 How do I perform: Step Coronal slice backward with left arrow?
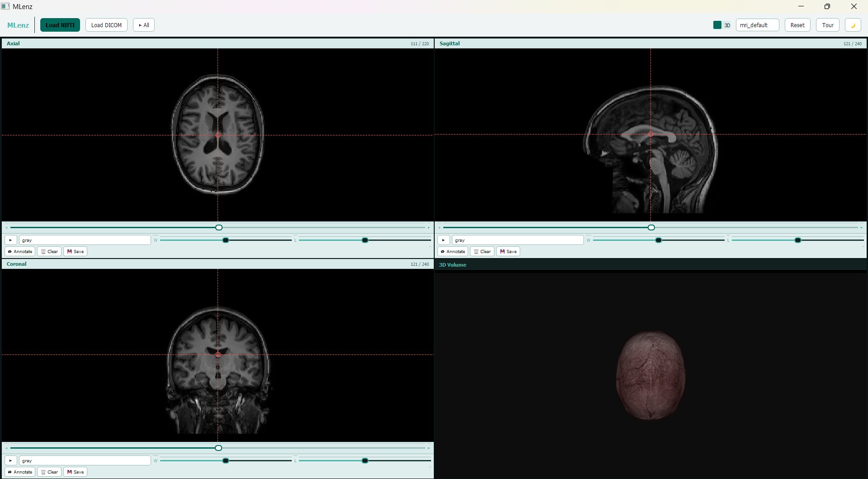click(x=6, y=448)
